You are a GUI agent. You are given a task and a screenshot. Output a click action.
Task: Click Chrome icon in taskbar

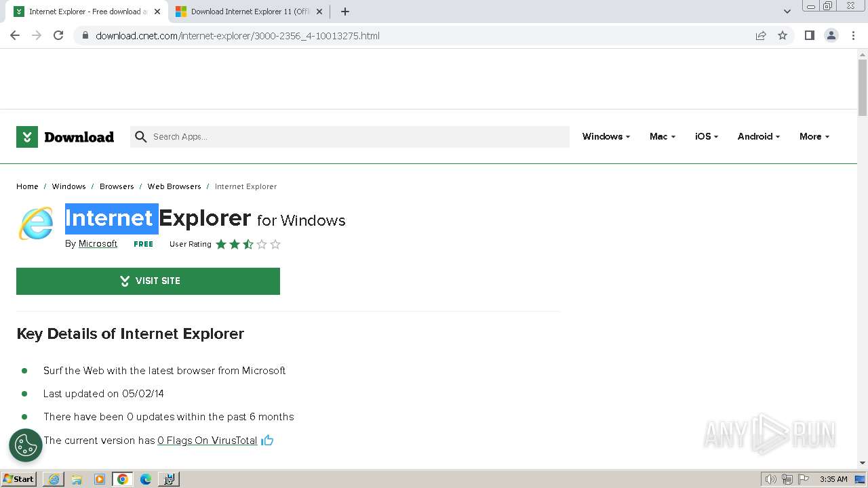point(123,479)
